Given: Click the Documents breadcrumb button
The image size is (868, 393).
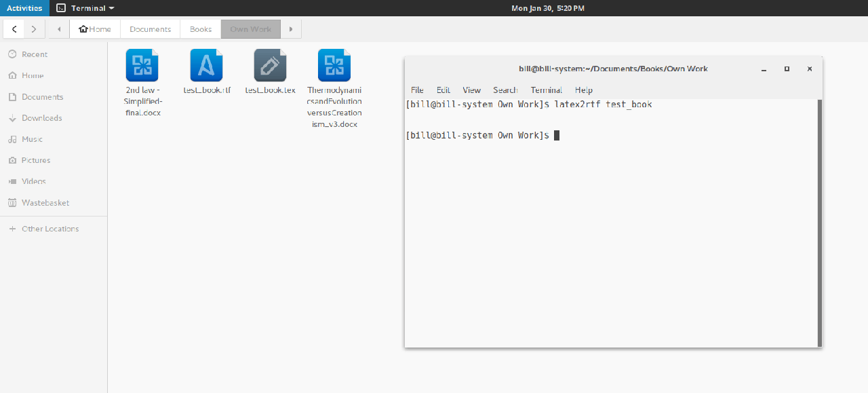Looking at the screenshot, I should [150, 29].
